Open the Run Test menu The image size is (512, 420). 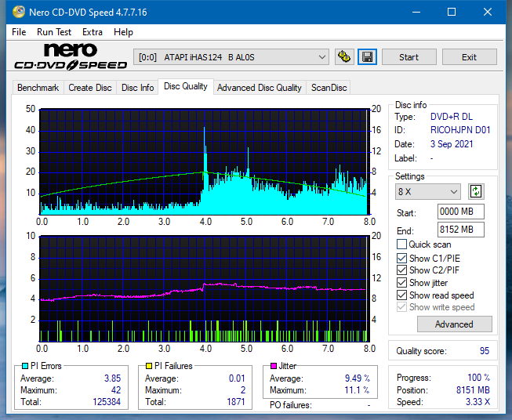pos(54,32)
